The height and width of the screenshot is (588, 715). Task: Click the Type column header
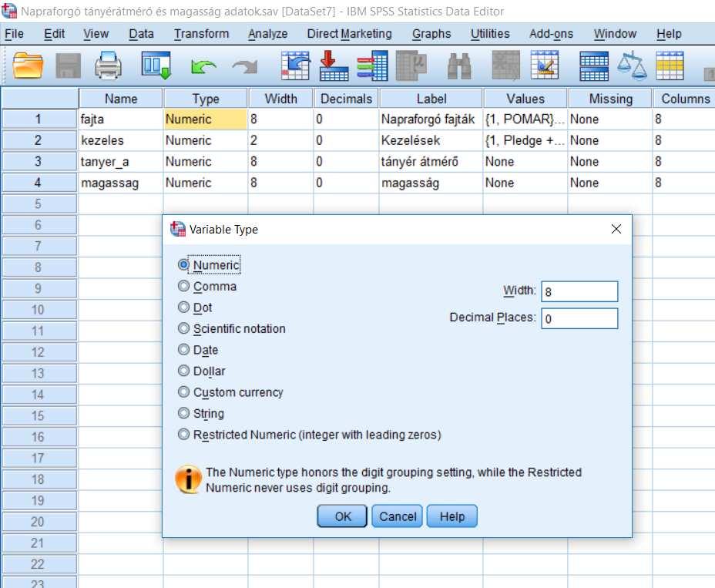(206, 99)
